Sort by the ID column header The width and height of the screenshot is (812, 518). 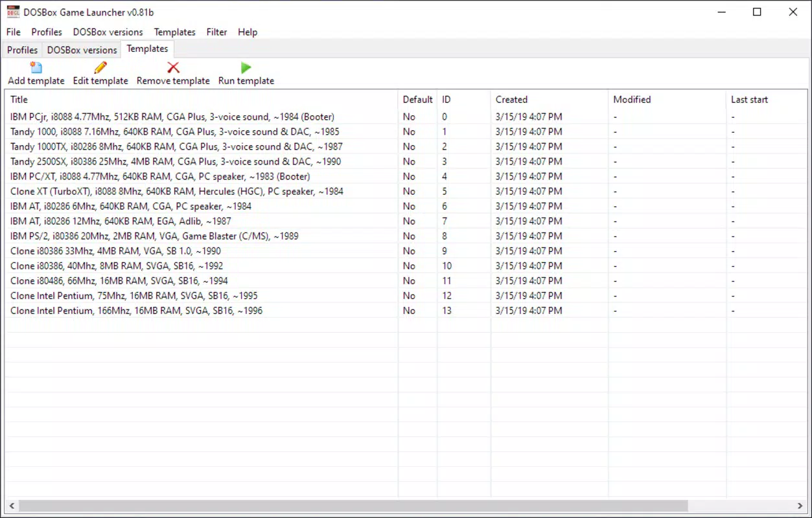point(463,99)
